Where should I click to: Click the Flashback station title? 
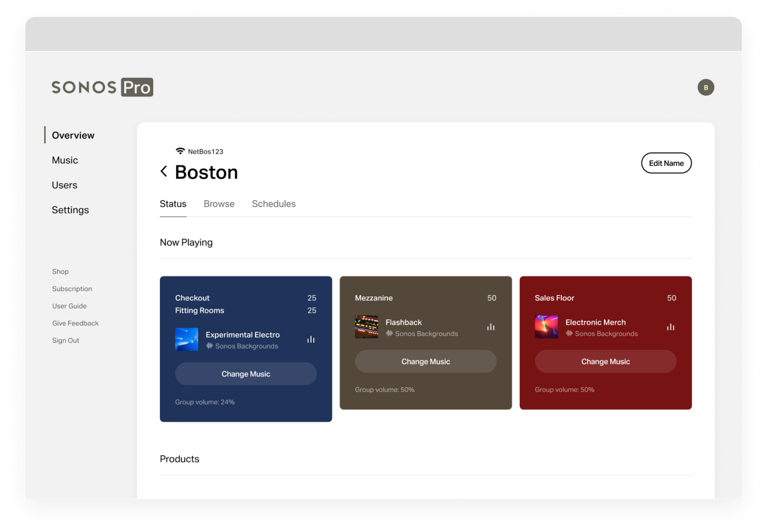[403, 322]
